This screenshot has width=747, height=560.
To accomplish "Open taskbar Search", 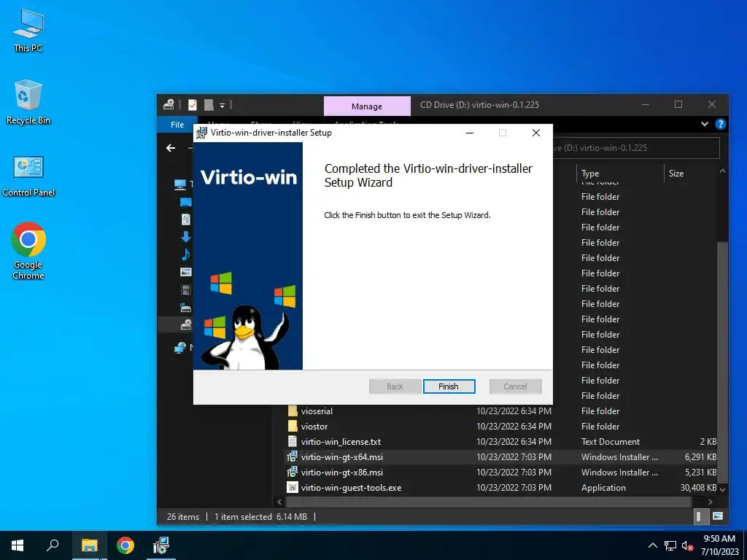I will coord(53,545).
